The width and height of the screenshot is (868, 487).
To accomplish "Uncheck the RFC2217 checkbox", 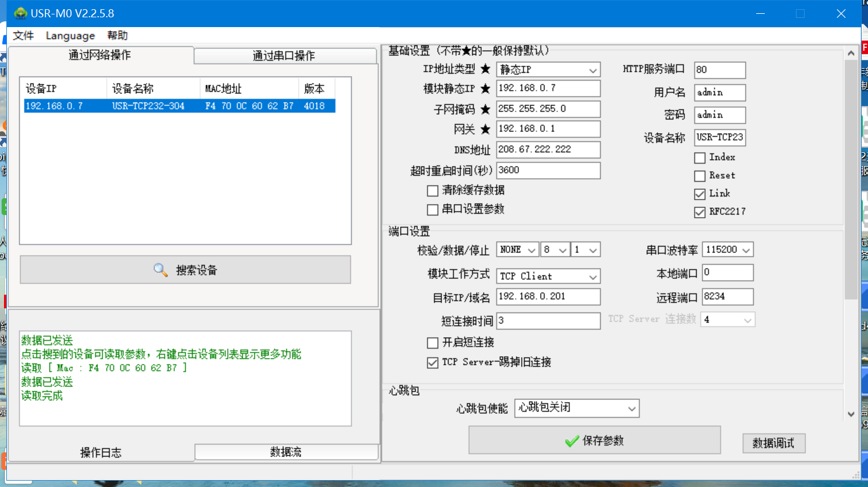I will click(700, 212).
